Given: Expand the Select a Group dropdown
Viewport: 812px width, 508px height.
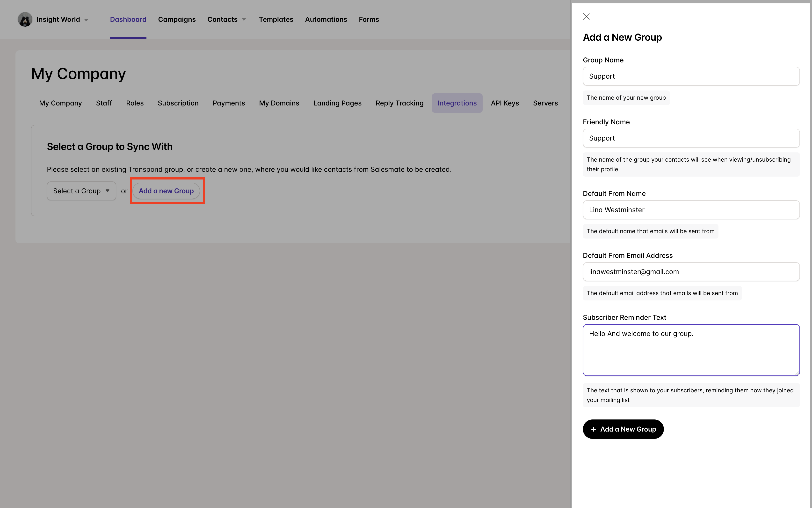Looking at the screenshot, I should point(81,191).
